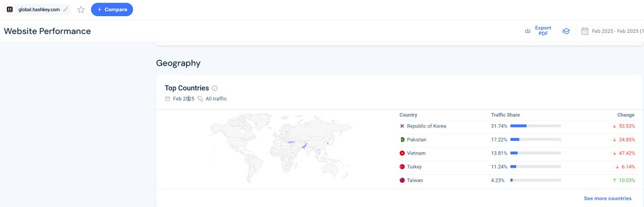Click the info icon next to Top Countries

coord(215,88)
